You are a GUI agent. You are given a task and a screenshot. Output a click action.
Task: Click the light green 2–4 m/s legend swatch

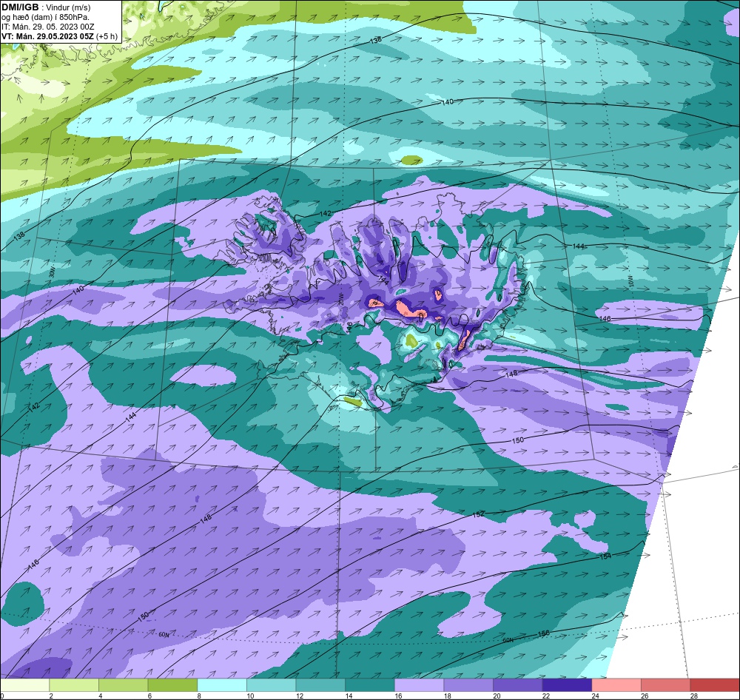74,685
